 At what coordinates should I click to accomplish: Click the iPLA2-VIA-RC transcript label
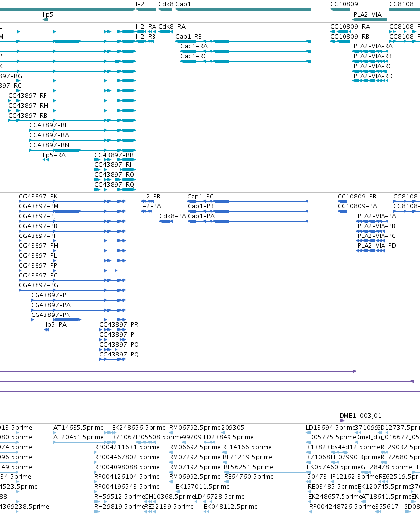[x=372, y=66]
